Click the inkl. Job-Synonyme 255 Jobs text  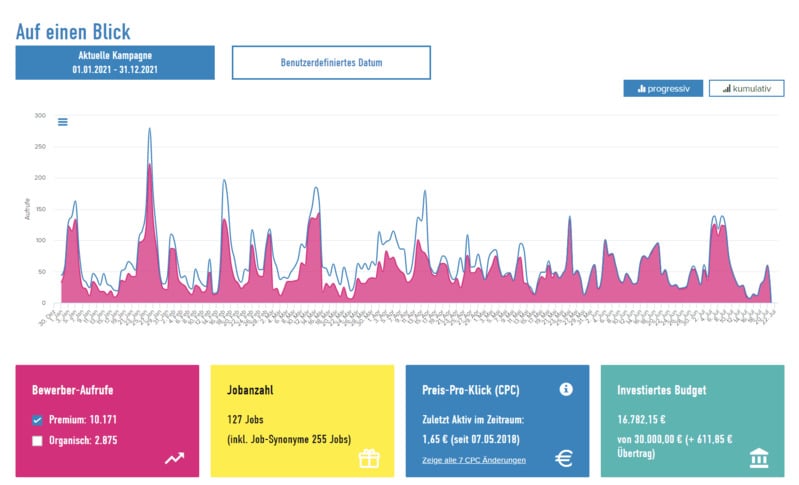pos(289,439)
